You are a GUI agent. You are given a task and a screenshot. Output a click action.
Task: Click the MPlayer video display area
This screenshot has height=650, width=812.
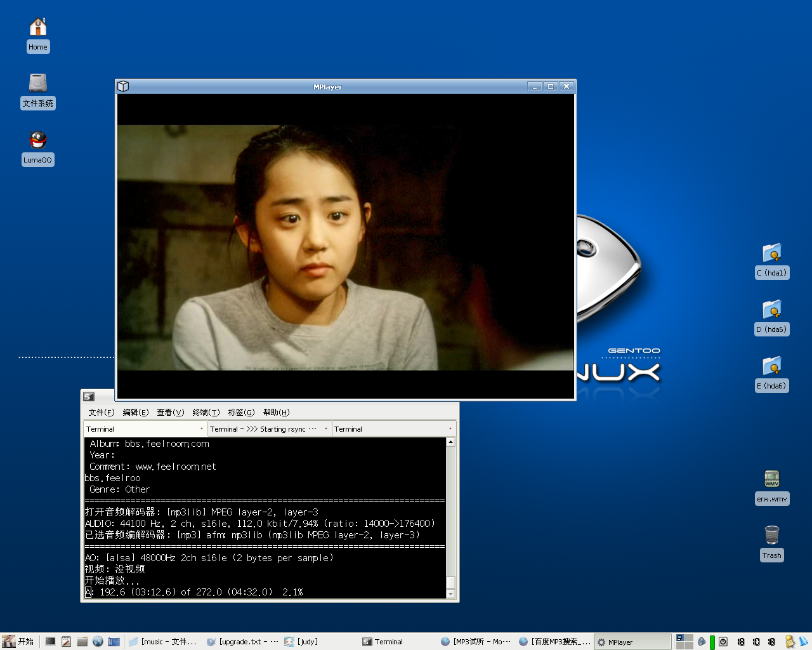point(346,246)
